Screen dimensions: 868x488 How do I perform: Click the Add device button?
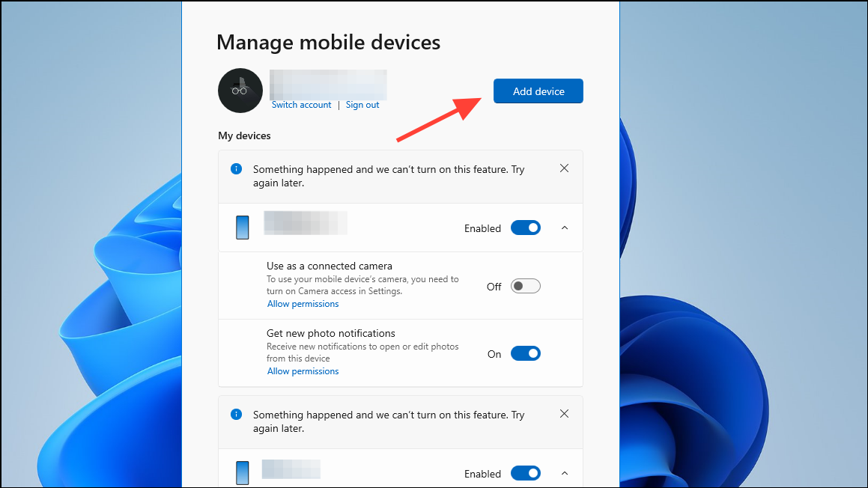point(538,91)
